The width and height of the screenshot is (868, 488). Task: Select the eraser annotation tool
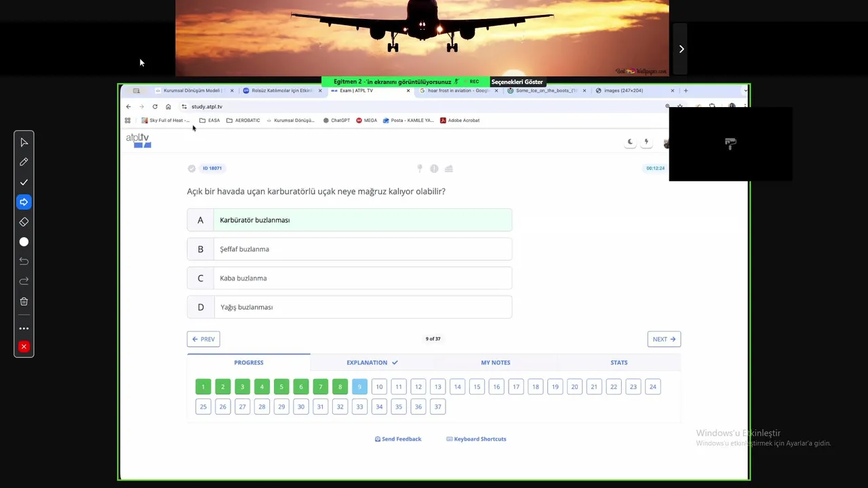(x=24, y=222)
